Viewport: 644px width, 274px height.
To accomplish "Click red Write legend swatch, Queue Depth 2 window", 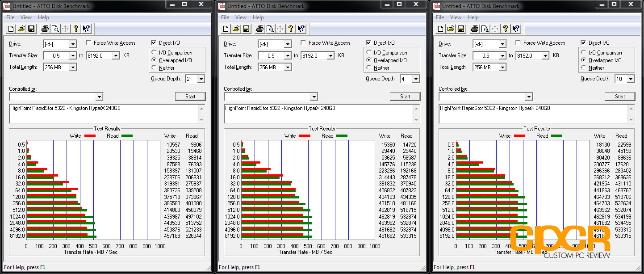I will click(x=90, y=135).
